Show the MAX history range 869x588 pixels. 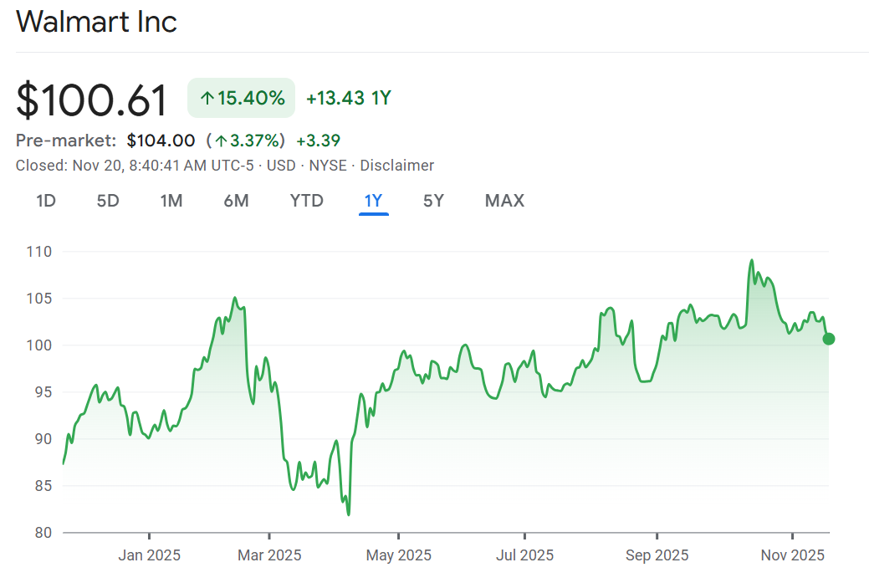tap(504, 201)
